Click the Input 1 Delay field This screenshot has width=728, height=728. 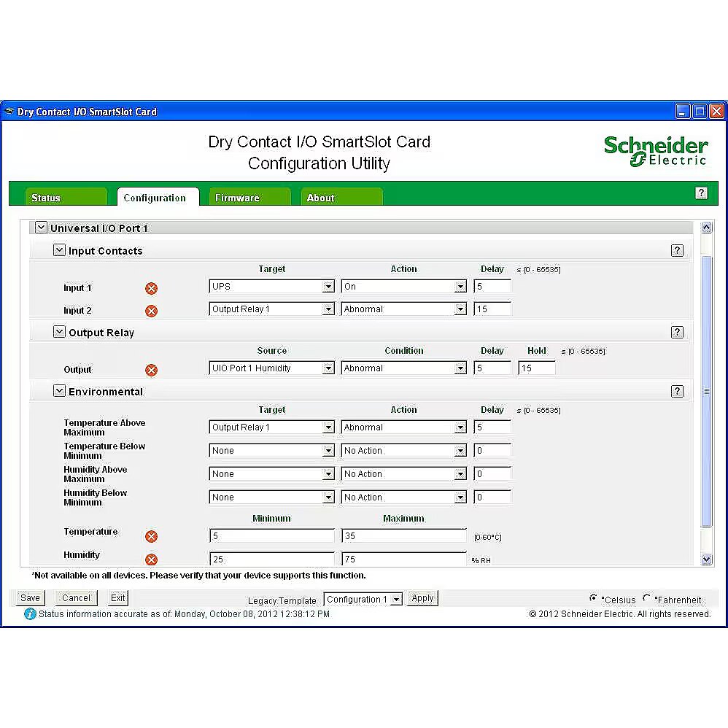click(492, 287)
